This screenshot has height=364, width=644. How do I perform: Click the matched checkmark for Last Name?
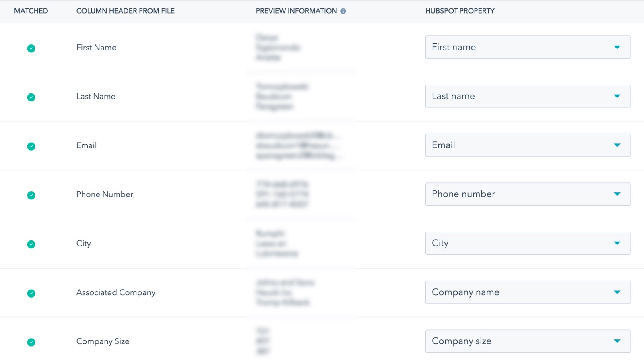coord(31,97)
